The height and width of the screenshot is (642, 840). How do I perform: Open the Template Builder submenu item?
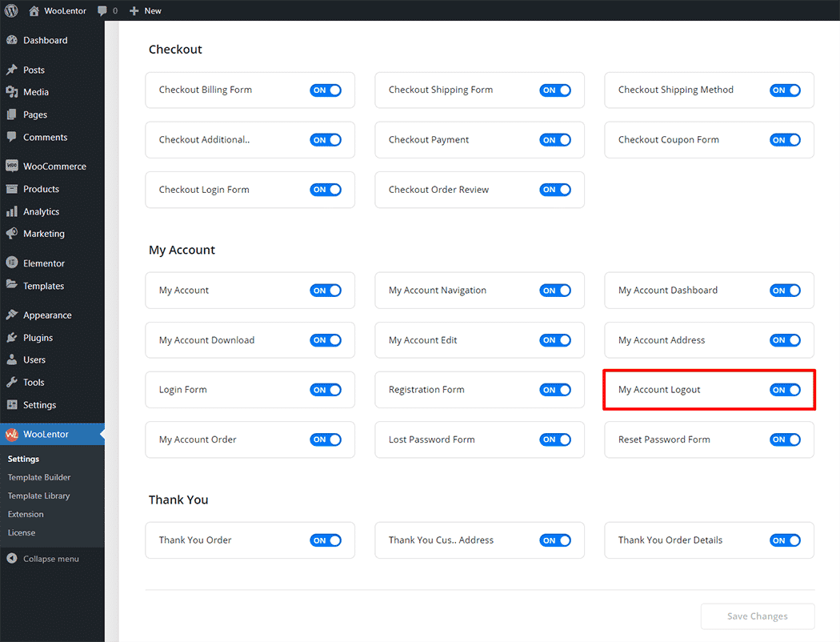(x=39, y=477)
